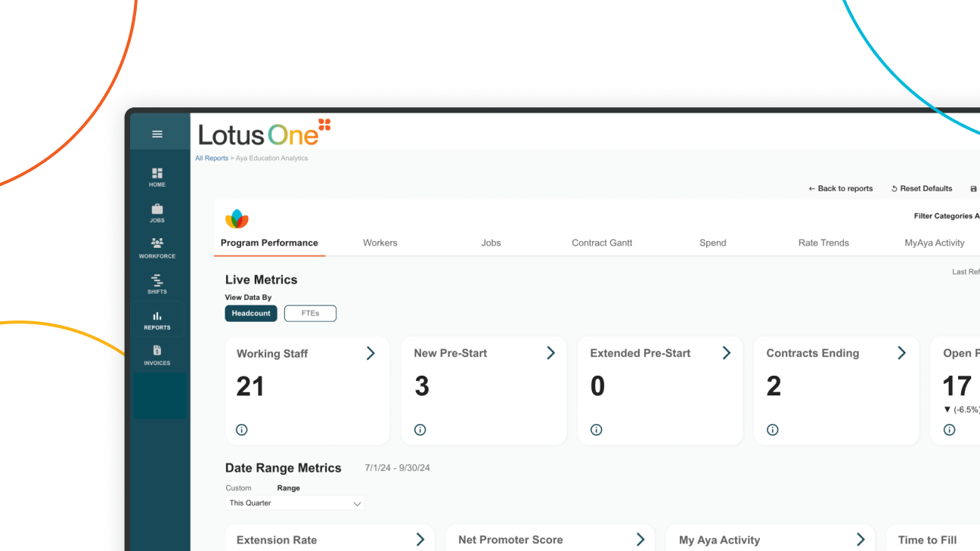Expand Contracts Ending card chevron

click(x=901, y=353)
